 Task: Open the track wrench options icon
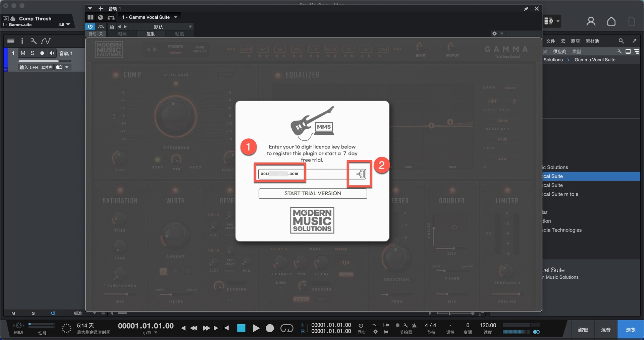[x=34, y=41]
